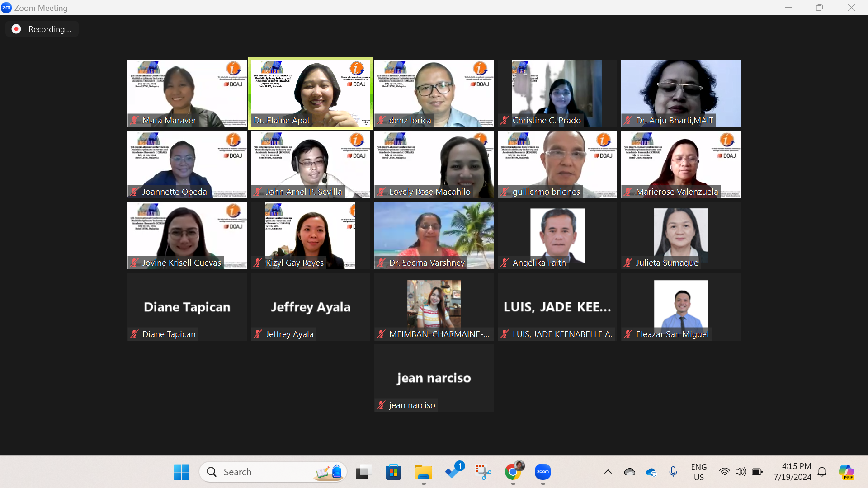The image size is (868, 488).
Task: Click the microphone tray icon
Action: coord(673,472)
